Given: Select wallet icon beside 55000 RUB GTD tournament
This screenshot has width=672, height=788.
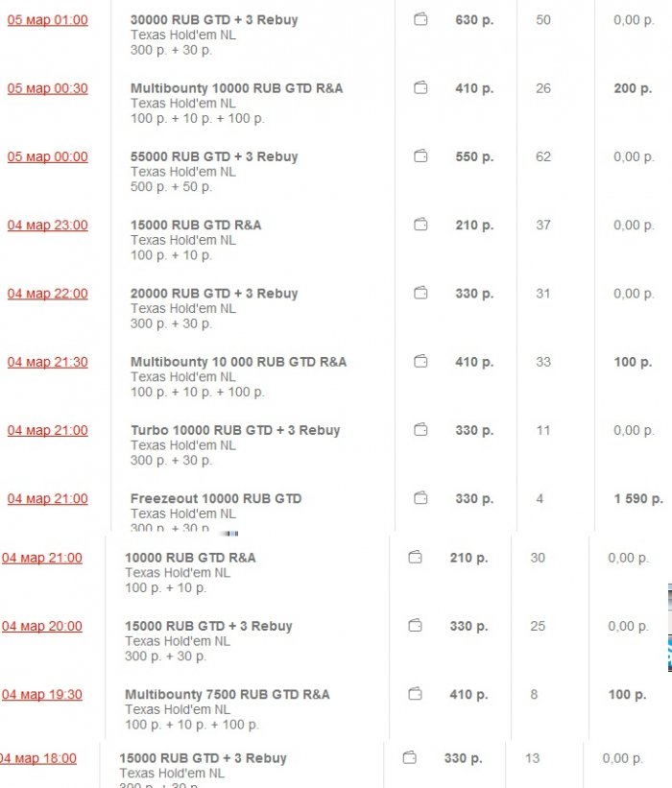Looking at the screenshot, I should tap(420, 156).
